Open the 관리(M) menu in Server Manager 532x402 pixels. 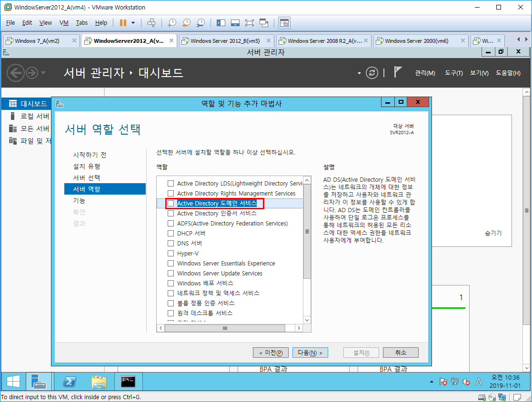(x=425, y=73)
